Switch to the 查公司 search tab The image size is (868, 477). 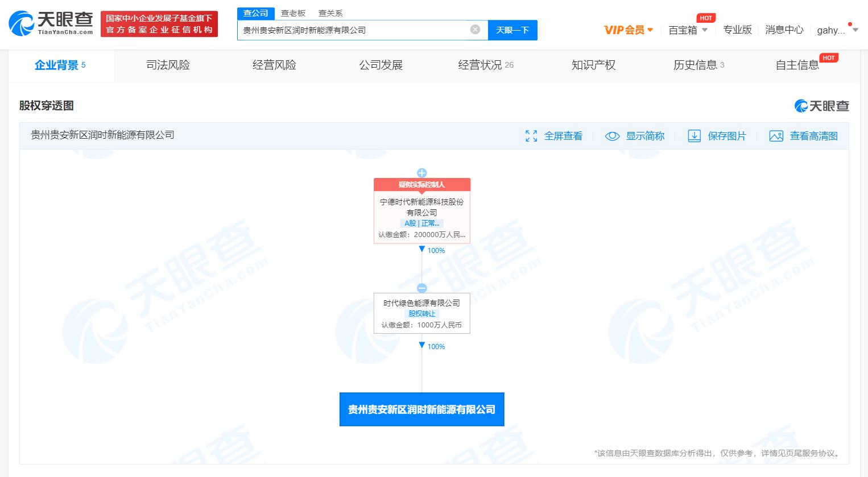(x=256, y=13)
